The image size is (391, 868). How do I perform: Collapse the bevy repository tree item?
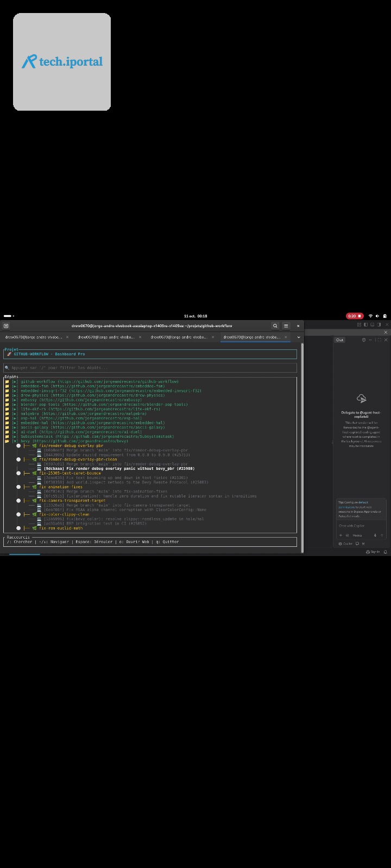coord(15,441)
